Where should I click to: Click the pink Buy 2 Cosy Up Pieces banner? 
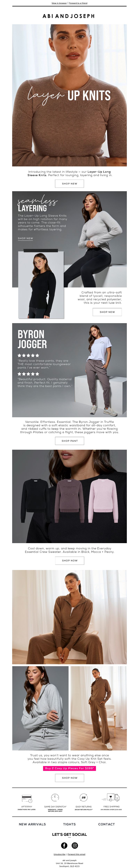[69, 768]
